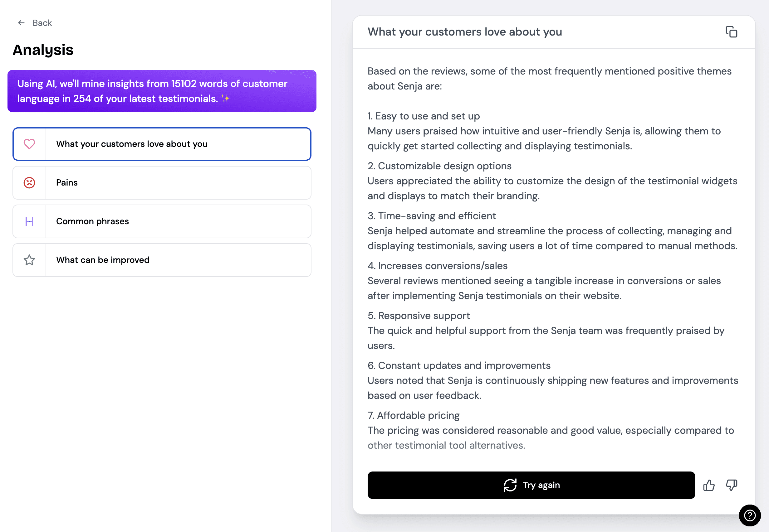
Task: Open the help widget at bottom right
Action: (749, 515)
